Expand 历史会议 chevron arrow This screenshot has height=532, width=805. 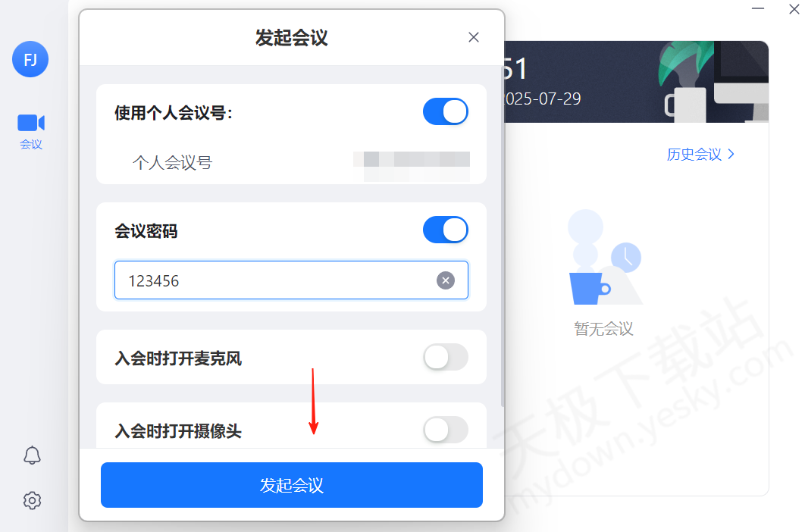click(x=731, y=154)
